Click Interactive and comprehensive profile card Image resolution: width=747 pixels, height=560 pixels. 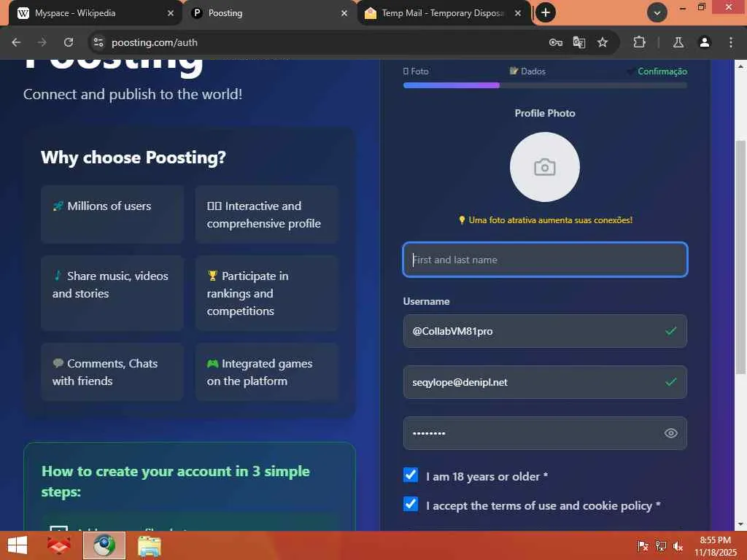267,214
